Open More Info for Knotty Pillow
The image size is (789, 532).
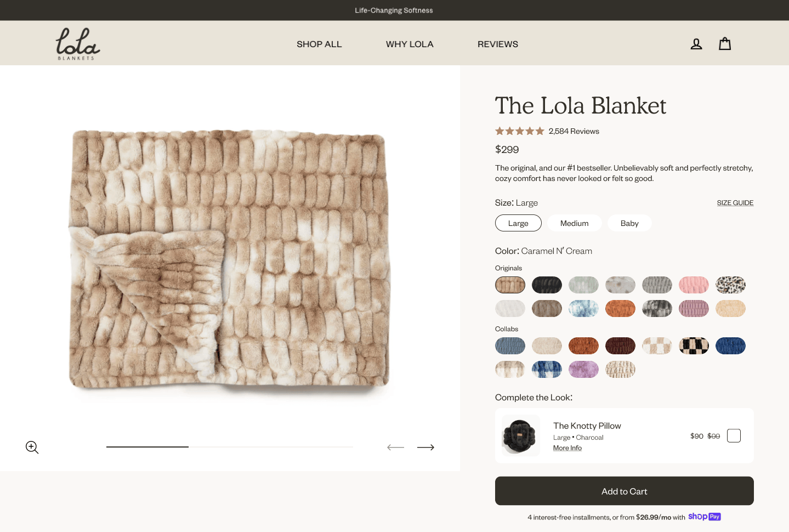click(x=567, y=448)
